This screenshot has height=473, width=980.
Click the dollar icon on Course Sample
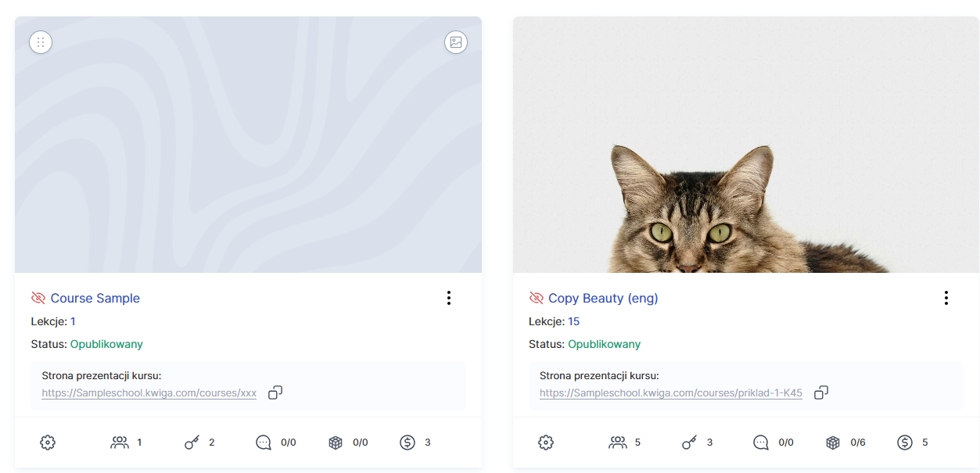407,443
